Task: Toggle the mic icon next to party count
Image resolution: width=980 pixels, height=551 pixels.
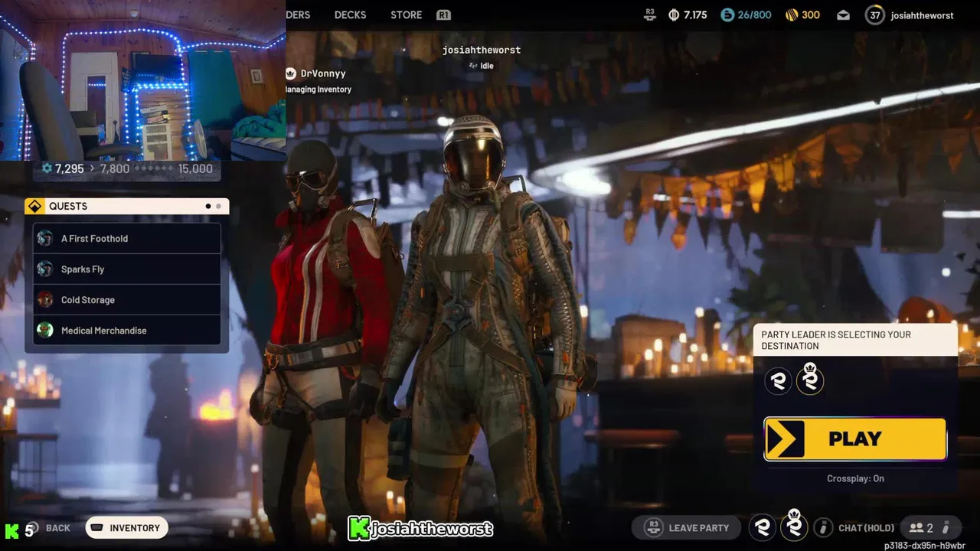Action: (x=946, y=527)
